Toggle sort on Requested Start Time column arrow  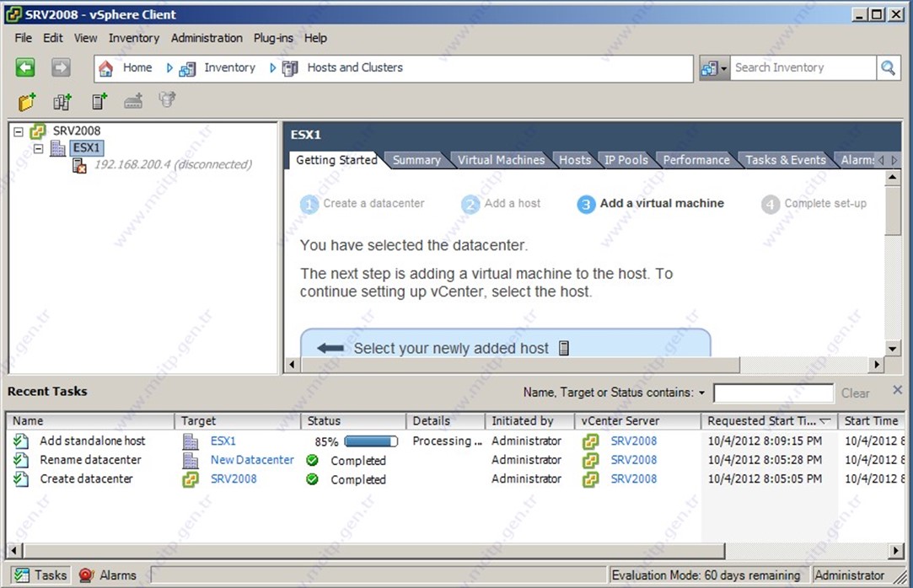pos(824,420)
